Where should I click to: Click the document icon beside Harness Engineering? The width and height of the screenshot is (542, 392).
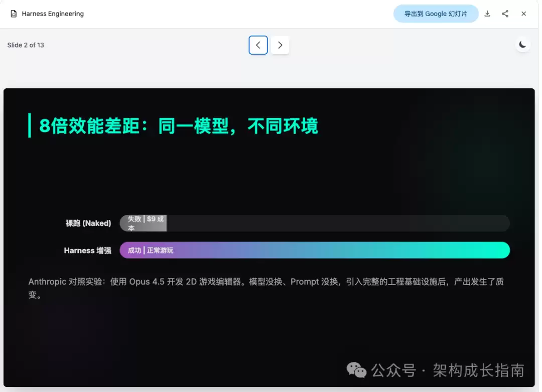[x=14, y=14]
